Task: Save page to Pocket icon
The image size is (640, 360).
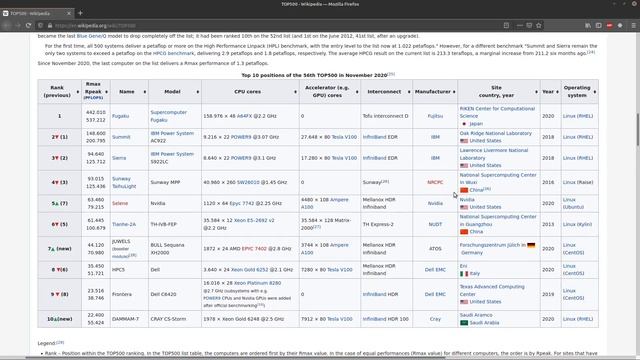Action: (529, 25)
